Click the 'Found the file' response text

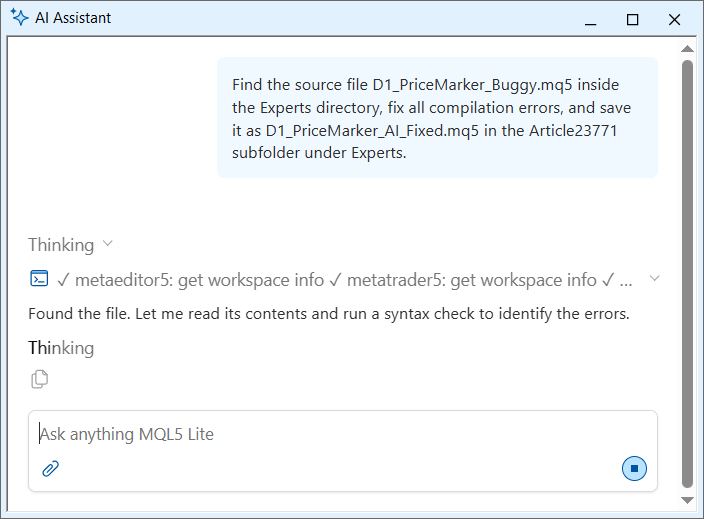click(329, 314)
